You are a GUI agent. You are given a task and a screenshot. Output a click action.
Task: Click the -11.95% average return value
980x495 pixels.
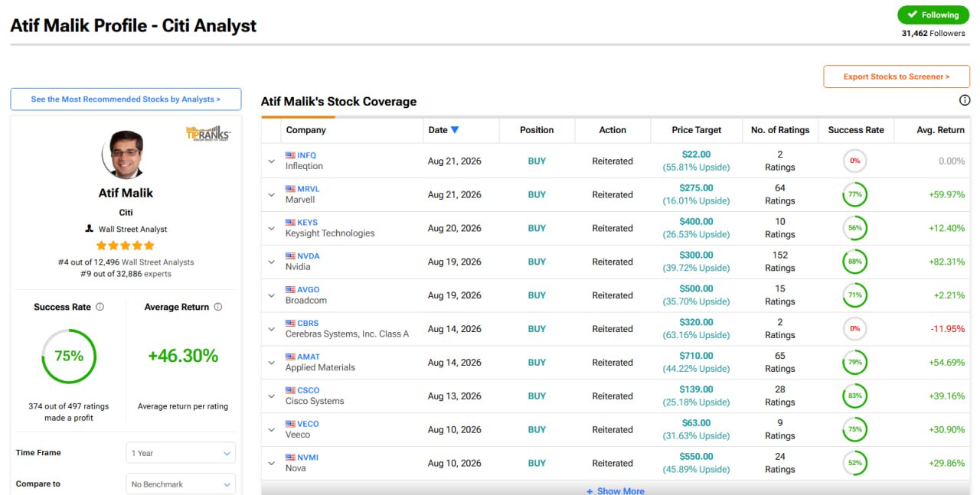948,329
